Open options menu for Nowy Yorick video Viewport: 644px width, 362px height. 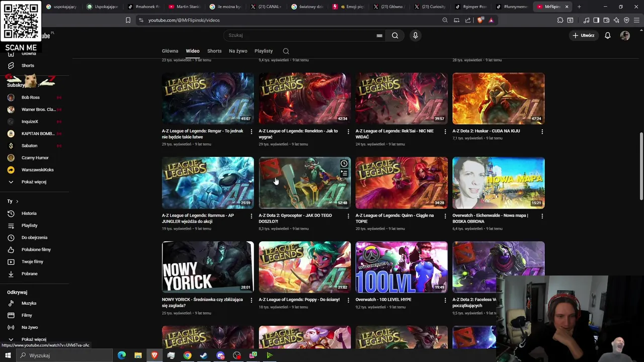pyautogui.click(x=252, y=300)
